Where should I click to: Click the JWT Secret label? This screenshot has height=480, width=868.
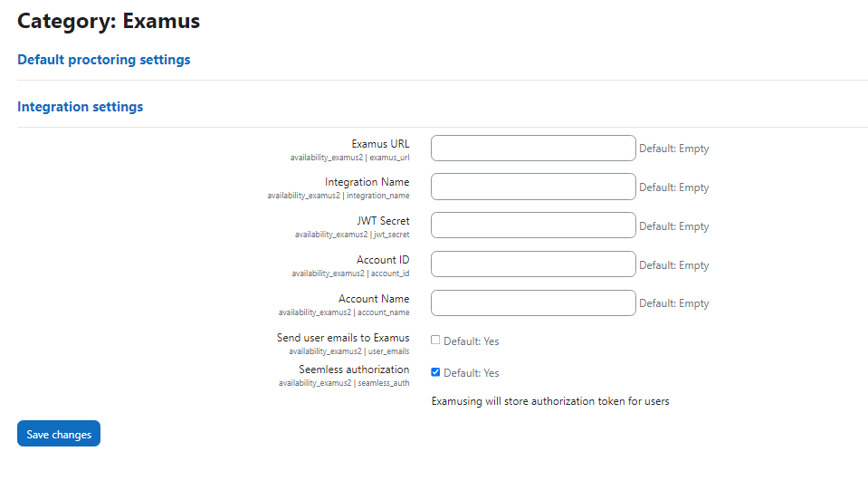pos(383,221)
